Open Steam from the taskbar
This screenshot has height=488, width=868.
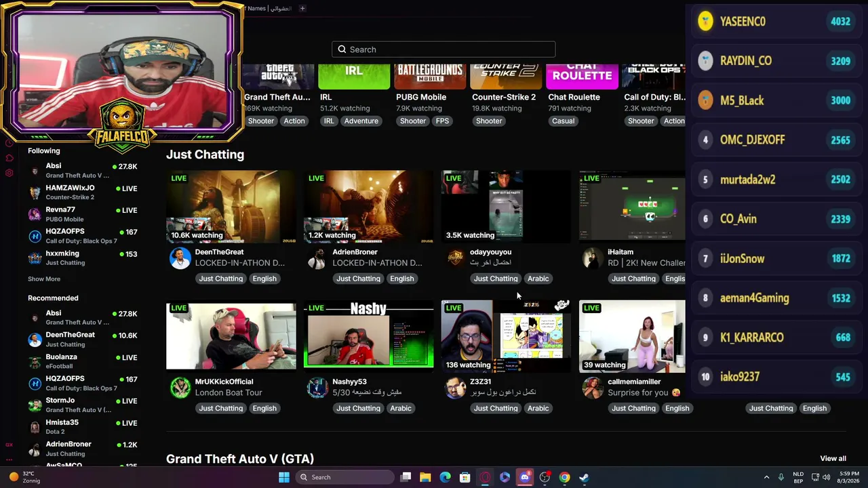584,477
